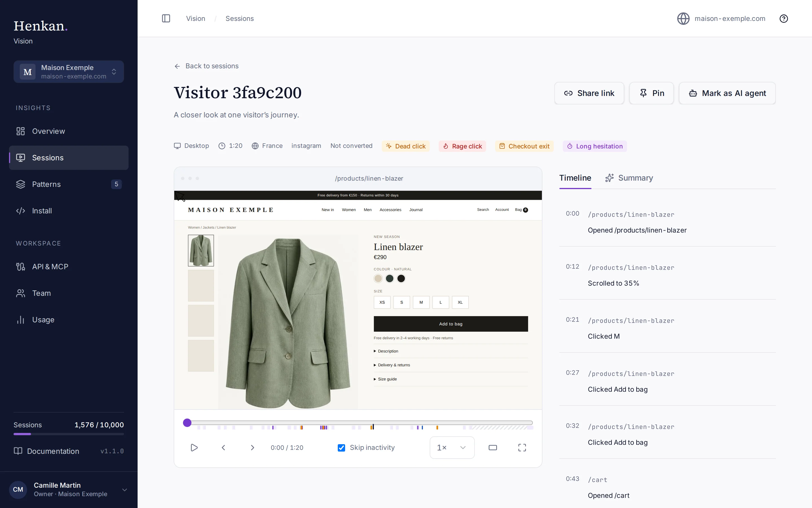
Task: Switch to the Summary tab
Action: pyautogui.click(x=629, y=178)
